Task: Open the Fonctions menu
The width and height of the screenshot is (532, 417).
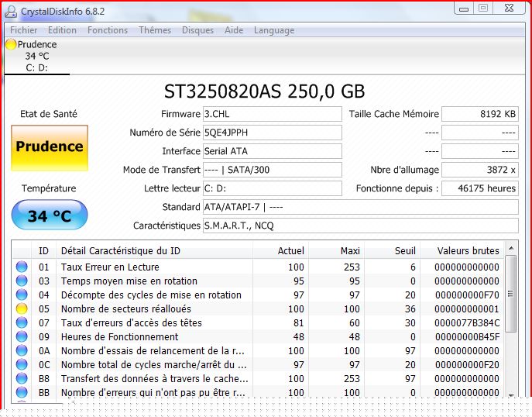Action: [x=108, y=30]
